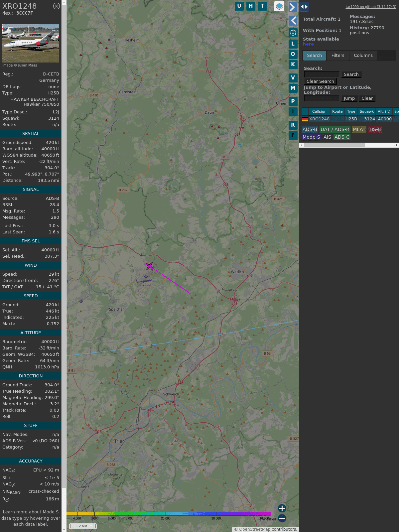Open the settings gear icon

[x=293, y=33]
